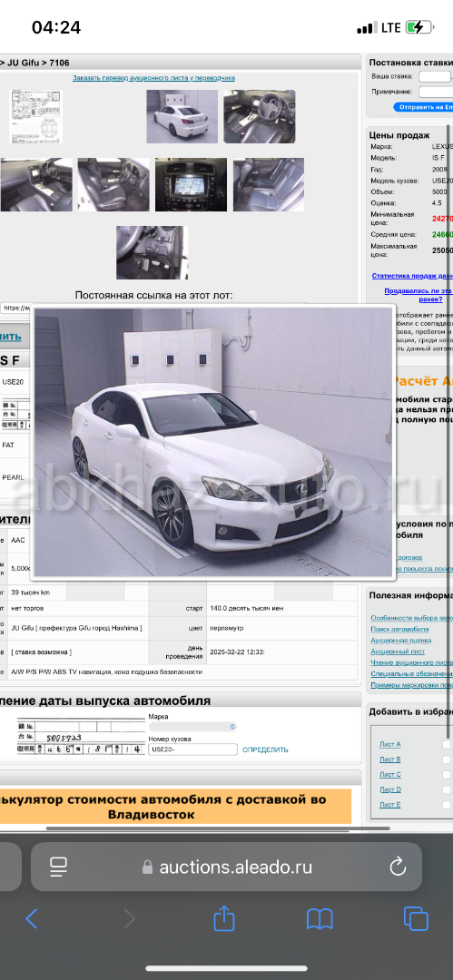Image resolution: width=453 pixels, height=980 pixels.
Task: Tap the battery charging indicator
Action: (419, 27)
